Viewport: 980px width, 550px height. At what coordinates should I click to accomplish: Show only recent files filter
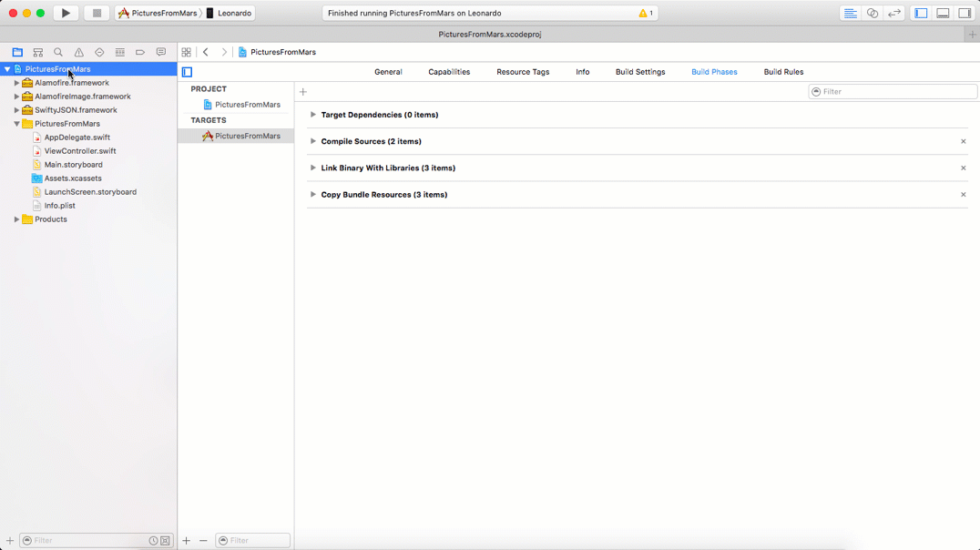(x=153, y=541)
